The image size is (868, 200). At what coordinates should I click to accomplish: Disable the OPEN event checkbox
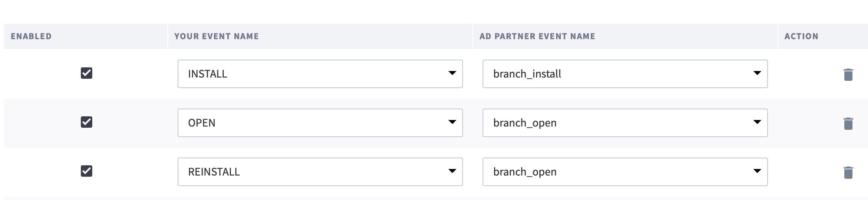[x=87, y=122]
